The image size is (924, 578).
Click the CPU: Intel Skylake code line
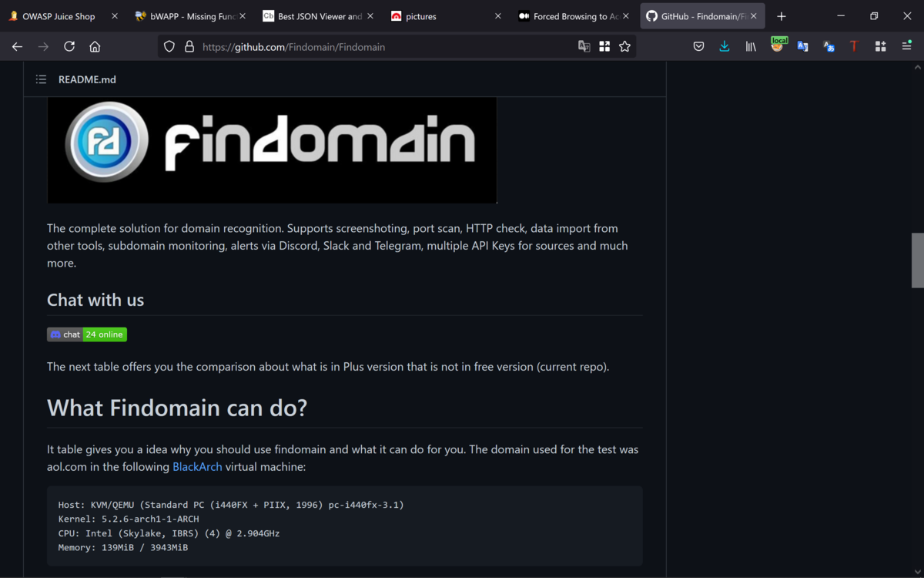click(169, 533)
